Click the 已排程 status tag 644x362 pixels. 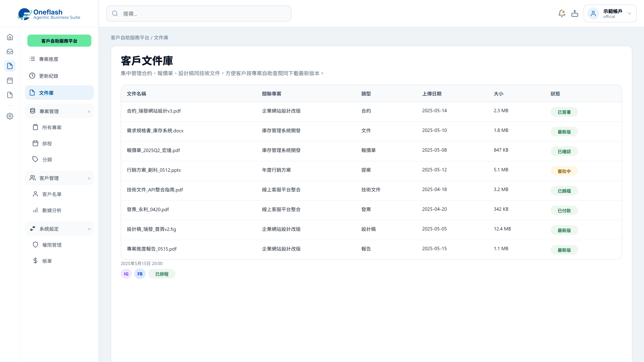[x=162, y=274]
